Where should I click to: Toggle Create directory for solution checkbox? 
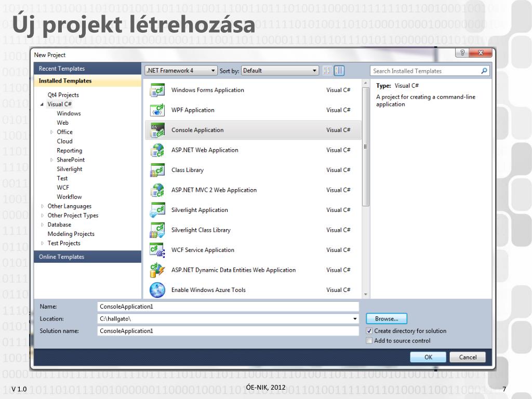(369, 331)
